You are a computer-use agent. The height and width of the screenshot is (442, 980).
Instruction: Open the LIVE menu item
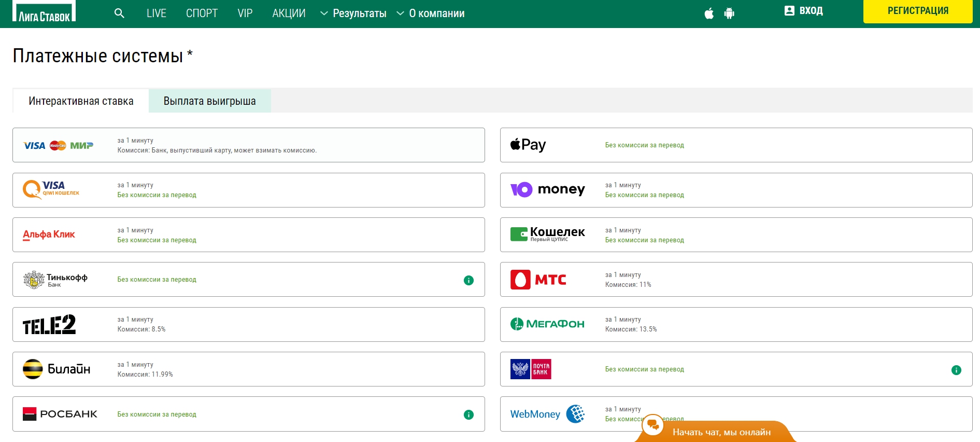156,13
